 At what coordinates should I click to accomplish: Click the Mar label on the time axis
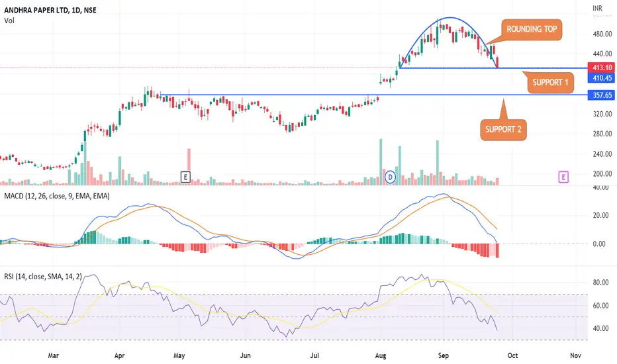(x=53, y=356)
